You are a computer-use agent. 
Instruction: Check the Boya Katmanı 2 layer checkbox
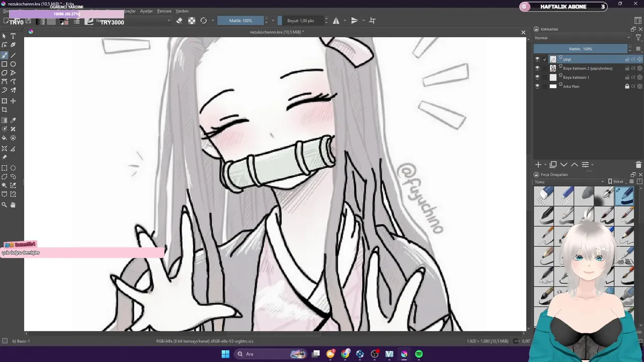(x=544, y=68)
